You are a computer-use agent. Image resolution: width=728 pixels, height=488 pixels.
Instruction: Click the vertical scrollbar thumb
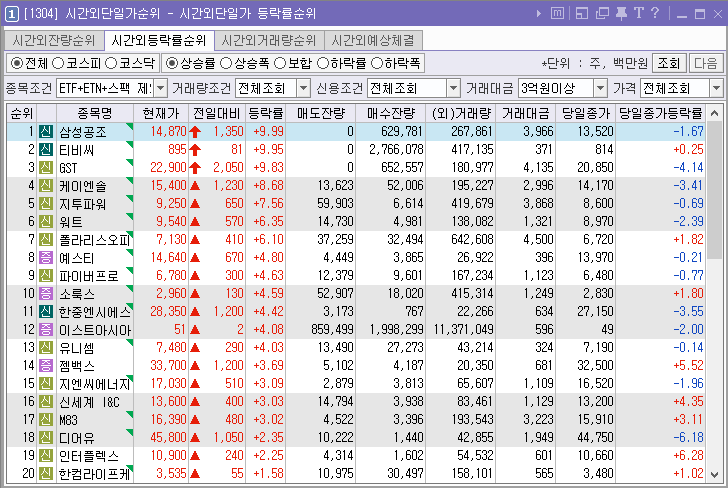point(715,190)
